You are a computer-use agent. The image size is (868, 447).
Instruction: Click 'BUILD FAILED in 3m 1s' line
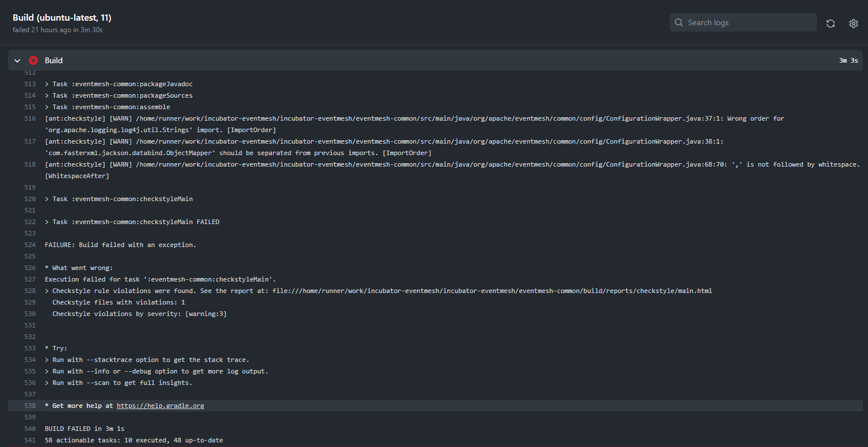[85, 429]
